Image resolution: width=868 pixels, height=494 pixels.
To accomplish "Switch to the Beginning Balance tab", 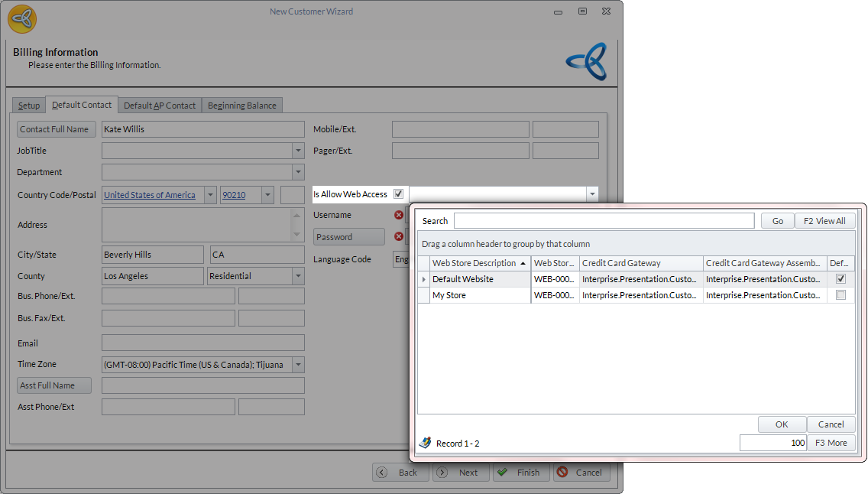I will pos(242,106).
